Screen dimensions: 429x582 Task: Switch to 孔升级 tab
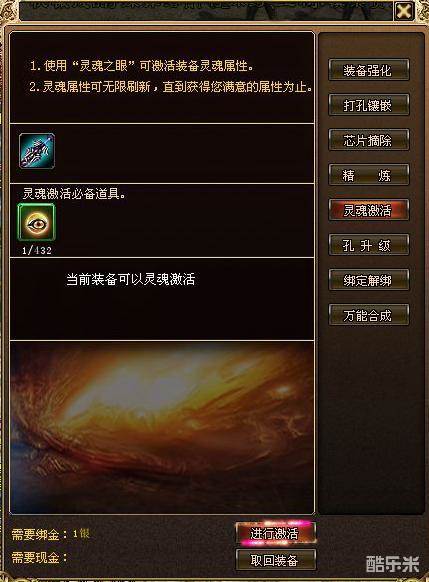coord(369,245)
